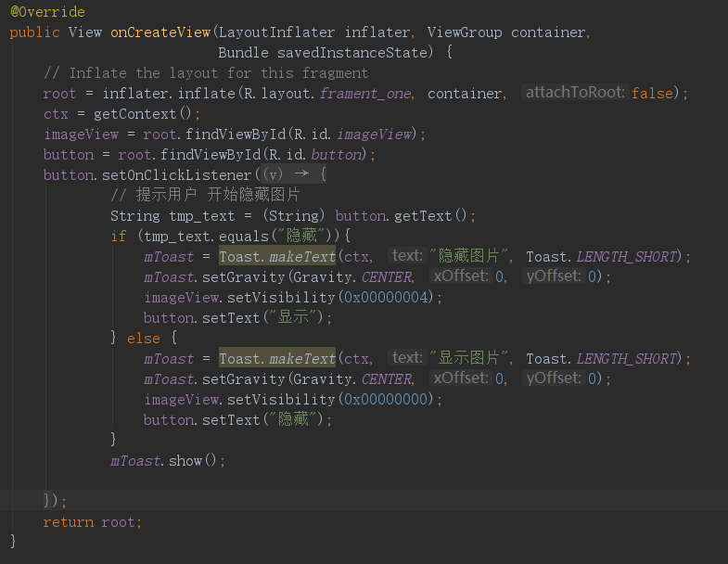This screenshot has width=728, height=564.
Task: Click setOnClickListener method call
Action: coord(176,175)
